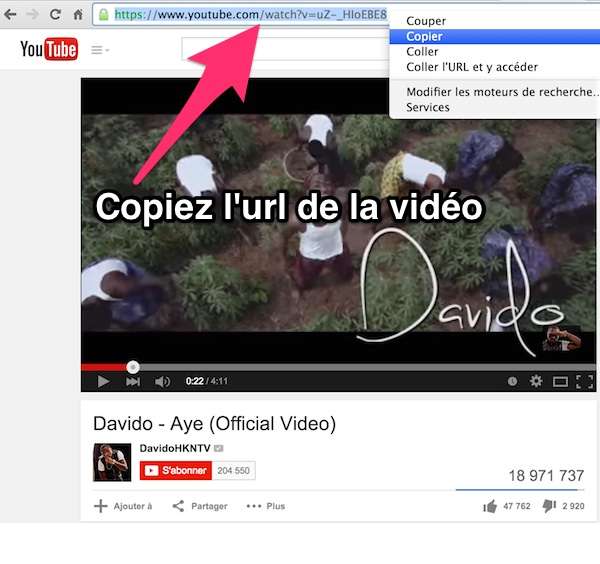This screenshot has width=600, height=564.
Task: Click the red progress bar scrubber handle
Action: 133,367
